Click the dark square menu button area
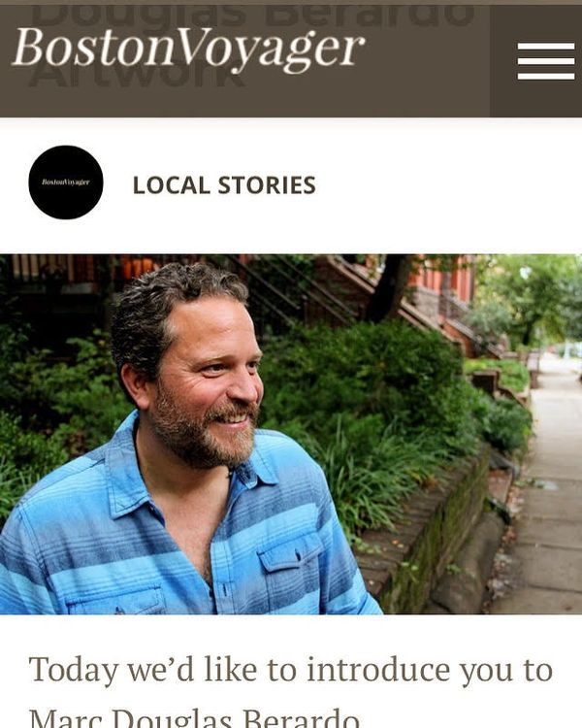The image size is (582, 728). tap(536, 61)
